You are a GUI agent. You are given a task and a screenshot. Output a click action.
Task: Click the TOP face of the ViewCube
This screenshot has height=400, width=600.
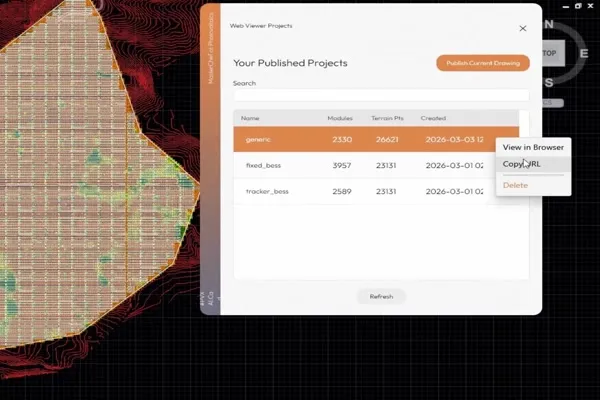(548, 52)
